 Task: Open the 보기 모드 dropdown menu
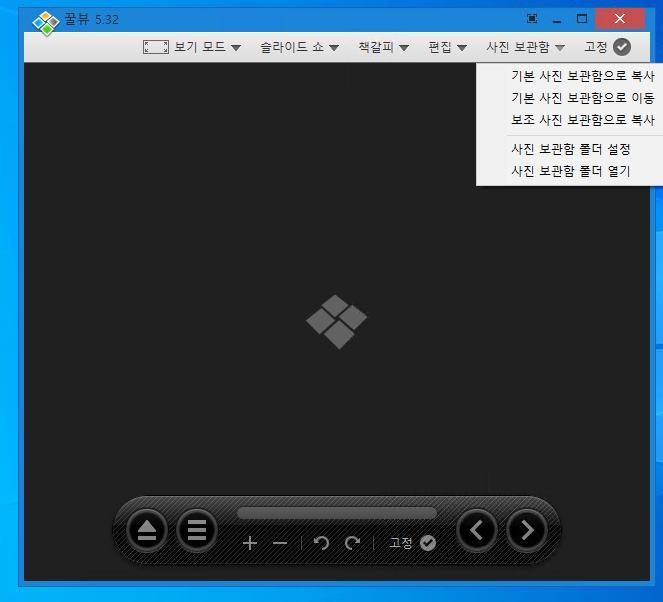207,47
